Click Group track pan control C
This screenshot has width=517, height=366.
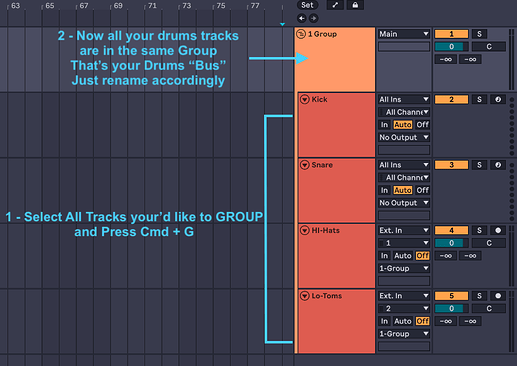point(489,47)
